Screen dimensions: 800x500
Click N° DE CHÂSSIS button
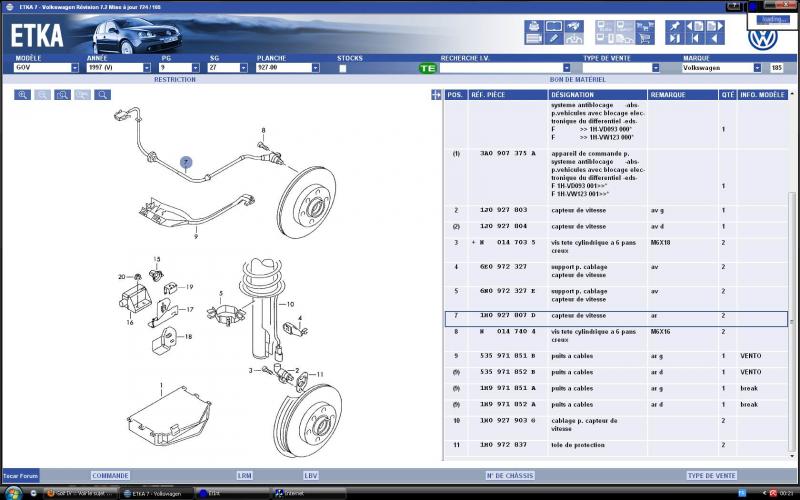pos(510,476)
